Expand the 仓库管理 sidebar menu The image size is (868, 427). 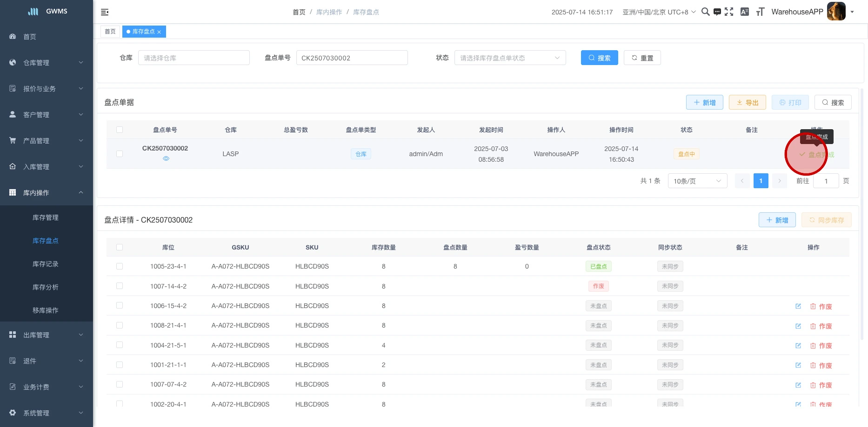click(x=47, y=63)
